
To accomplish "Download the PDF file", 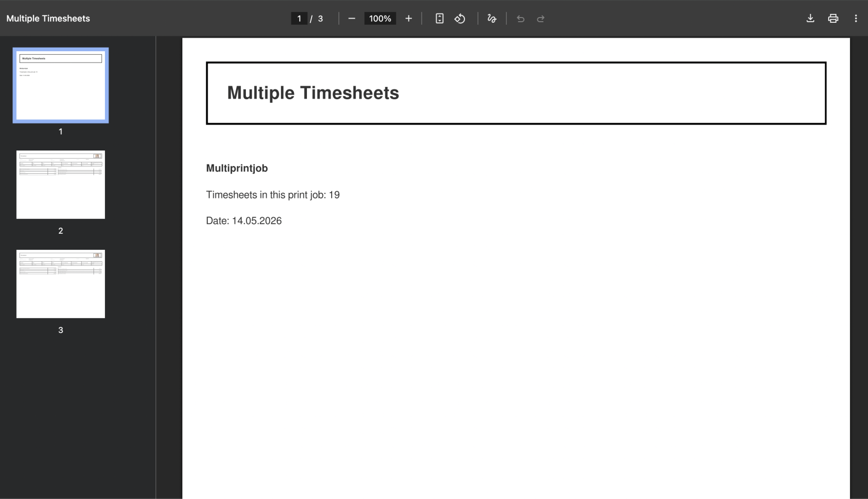I will point(811,19).
